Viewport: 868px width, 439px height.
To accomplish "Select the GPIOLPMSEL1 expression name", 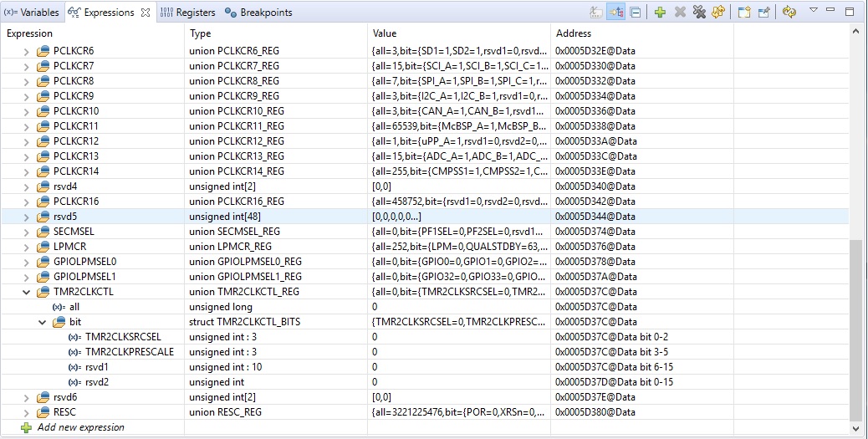I will (x=84, y=277).
